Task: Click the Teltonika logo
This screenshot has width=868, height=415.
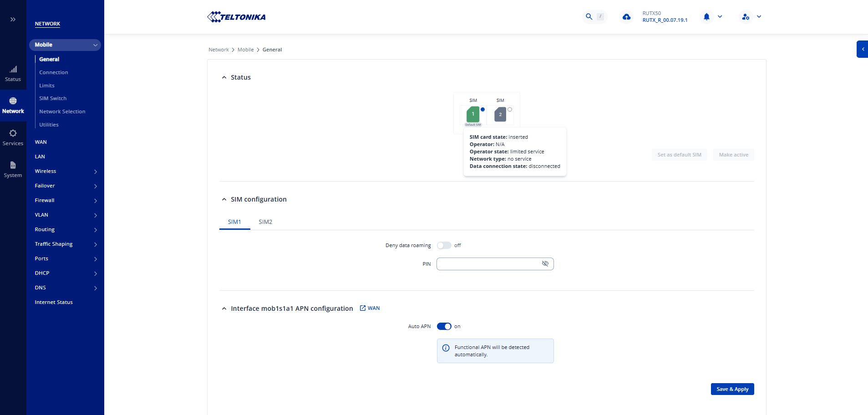Action: (236, 17)
